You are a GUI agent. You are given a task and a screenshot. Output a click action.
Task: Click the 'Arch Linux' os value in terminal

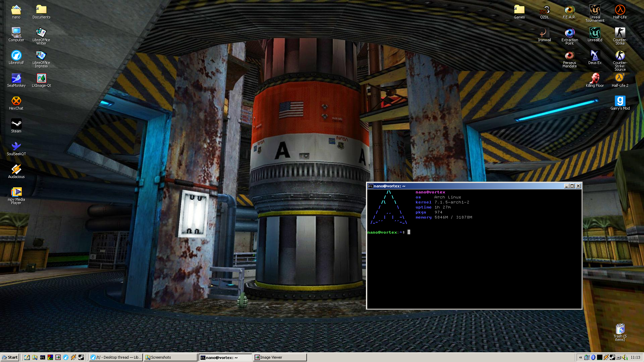pos(448,197)
